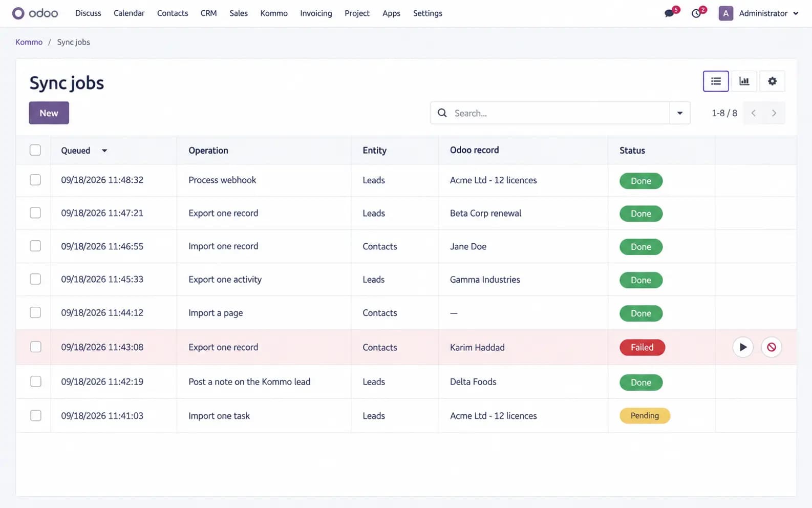Click the Failed status badge

pyautogui.click(x=642, y=347)
